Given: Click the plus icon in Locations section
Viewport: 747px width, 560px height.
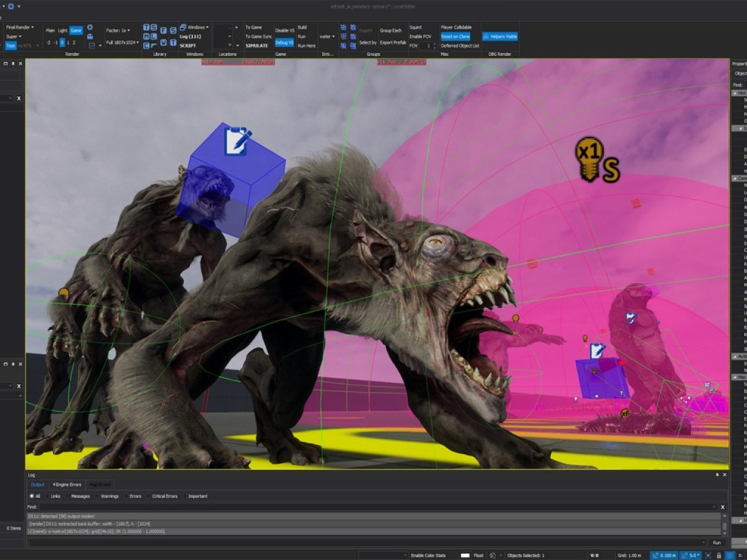Looking at the screenshot, I should pos(237,27).
